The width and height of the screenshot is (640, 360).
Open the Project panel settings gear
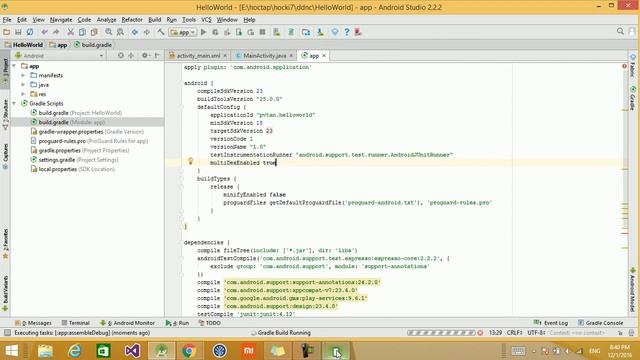[145, 56]
